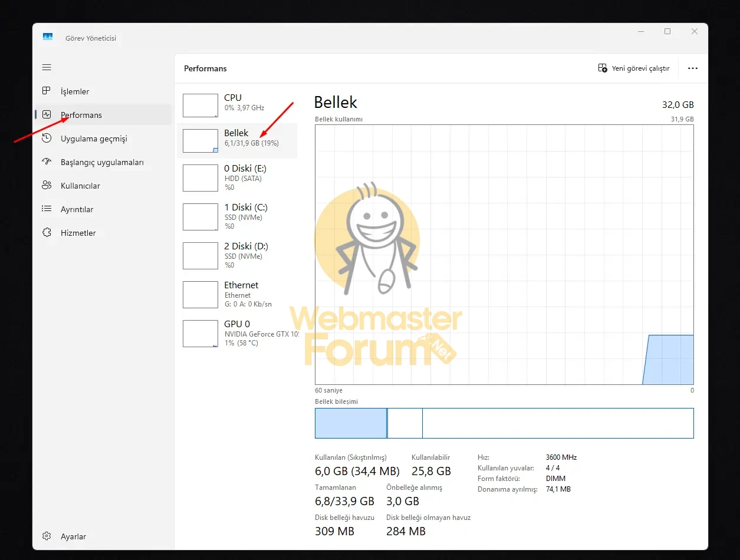The height and width of the screenshot is (560, 740).
Task: Click the Bellek kullanımı graph area
Action: pyautogui.click(x=504, y=255)
